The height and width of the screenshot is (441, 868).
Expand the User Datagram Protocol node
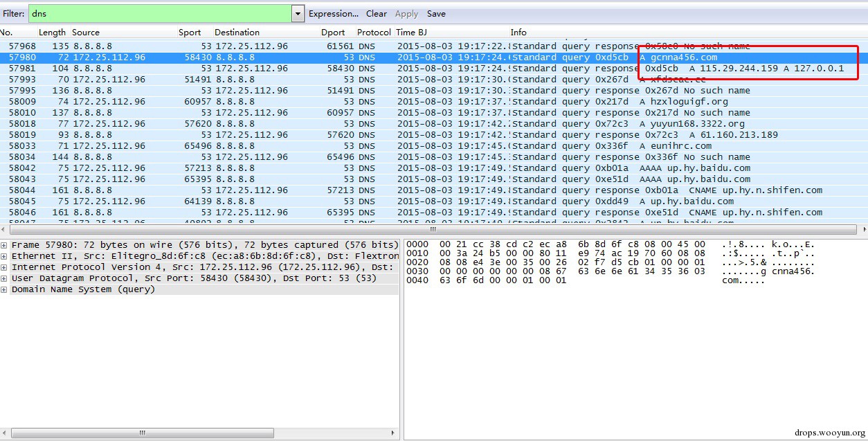coord(5,278)
